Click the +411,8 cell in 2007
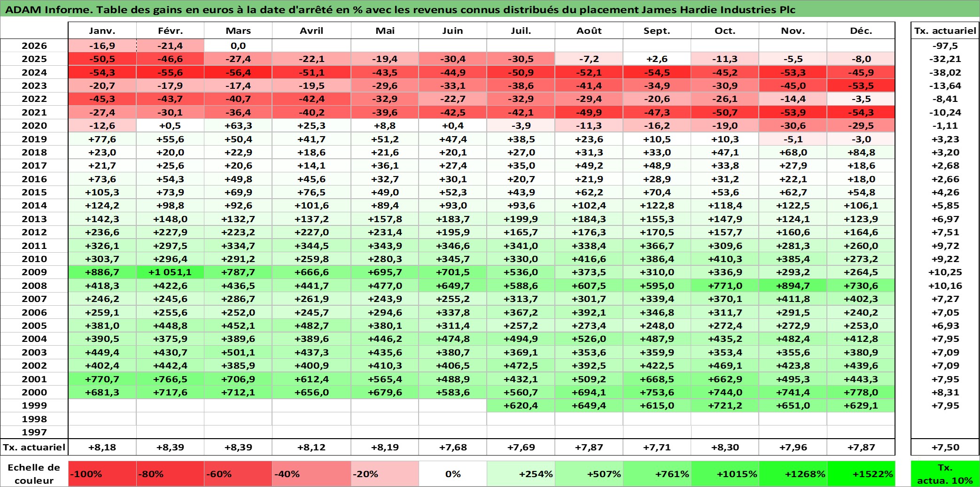 click(793, 299)
